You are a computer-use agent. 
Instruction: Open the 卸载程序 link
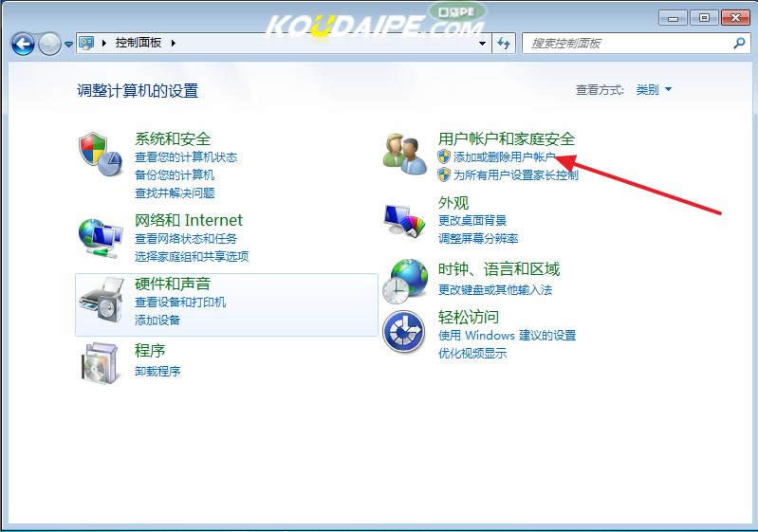pyautogui.click(x=157, y=371)
